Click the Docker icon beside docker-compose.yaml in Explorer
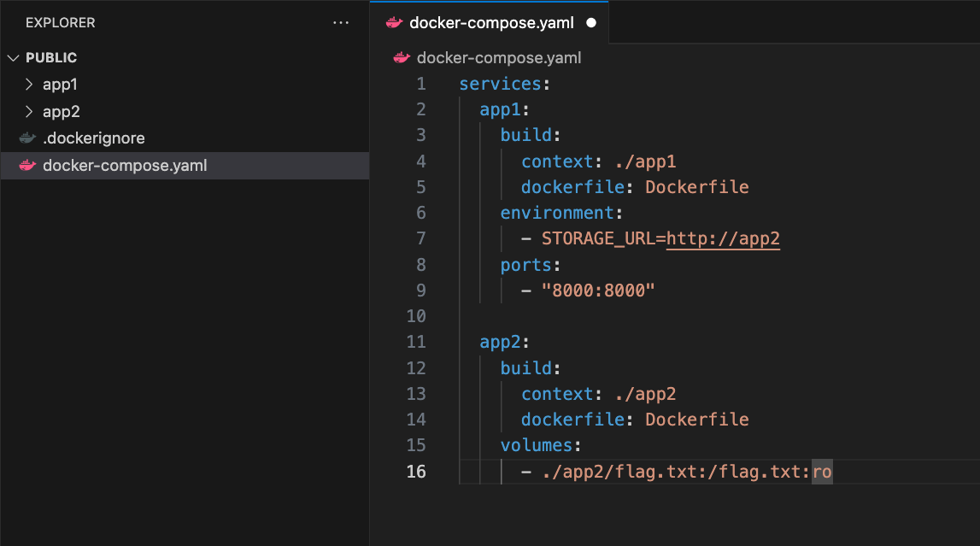This screenshot has width=980, height=546. [28, 165]
